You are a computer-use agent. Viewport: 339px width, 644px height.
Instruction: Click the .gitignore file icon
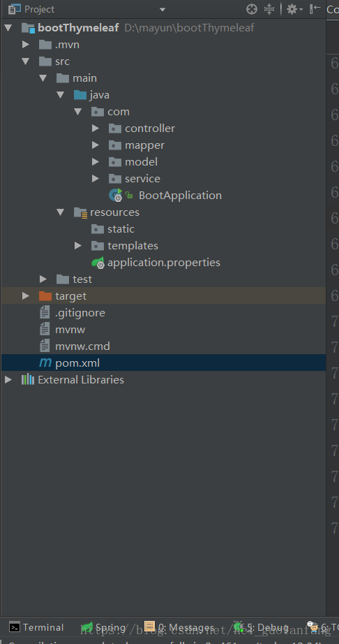[x=45, y=313]
